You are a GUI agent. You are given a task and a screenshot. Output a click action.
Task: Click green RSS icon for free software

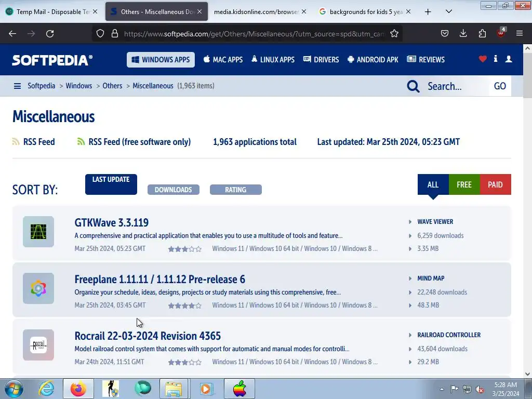[81, 142]
